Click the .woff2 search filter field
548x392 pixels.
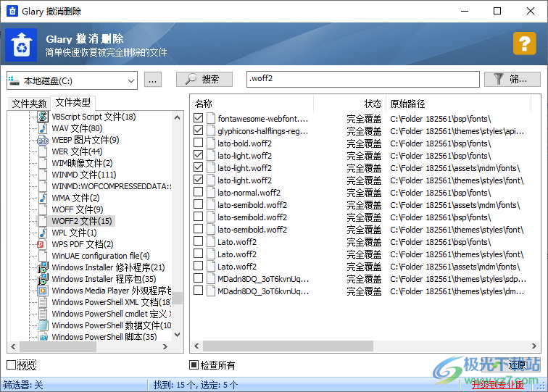(x=362, y=79)
